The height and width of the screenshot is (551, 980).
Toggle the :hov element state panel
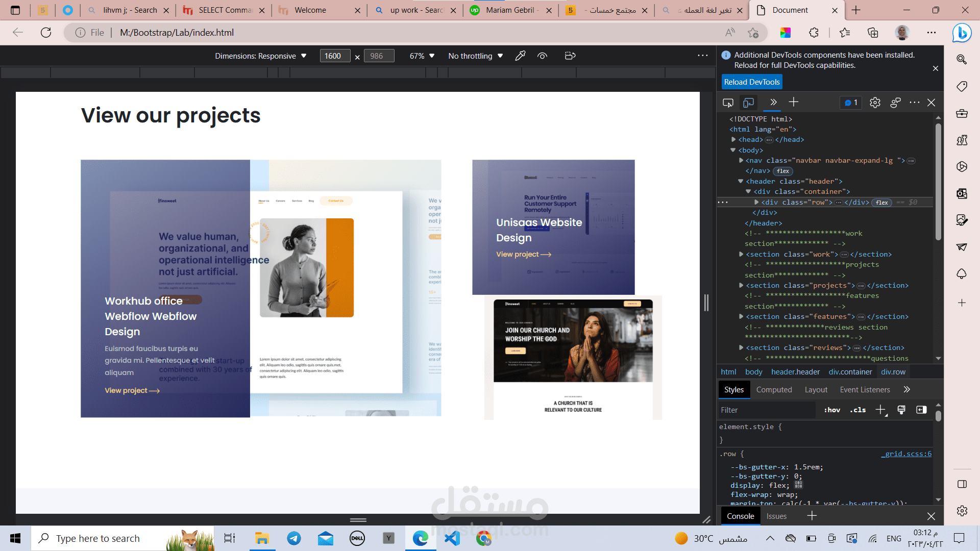[x=832, y=410]
